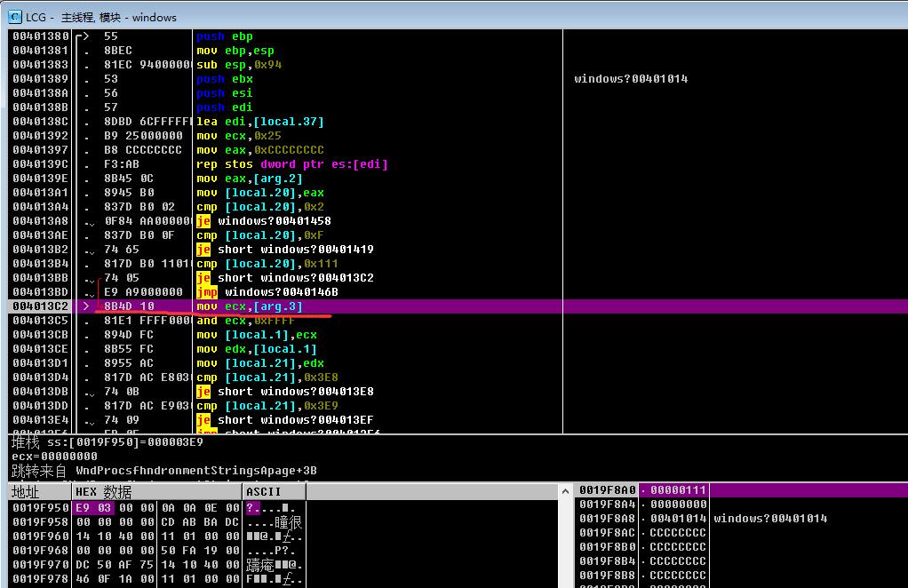
Task: Click jump marker at address 004013BB
Action: point(89,278)
